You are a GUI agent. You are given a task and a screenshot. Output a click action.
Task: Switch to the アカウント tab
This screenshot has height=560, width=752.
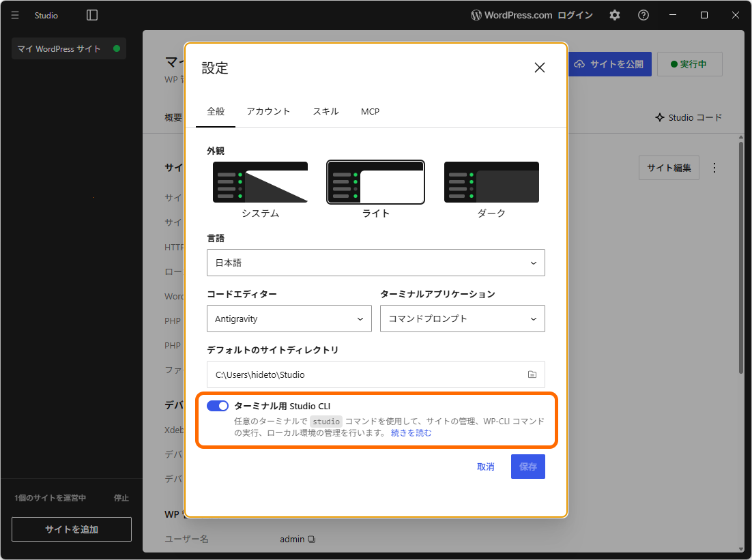(x=268, y=112)
